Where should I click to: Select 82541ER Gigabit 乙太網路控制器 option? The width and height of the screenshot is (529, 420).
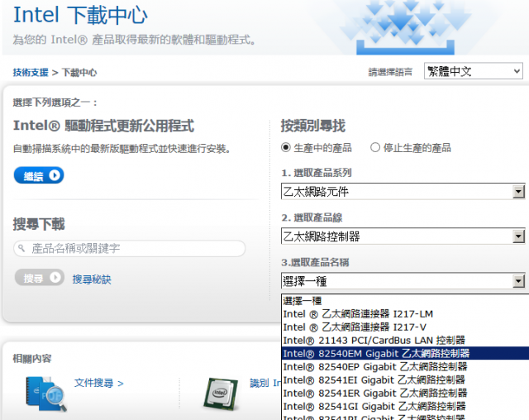click(406, 393)
